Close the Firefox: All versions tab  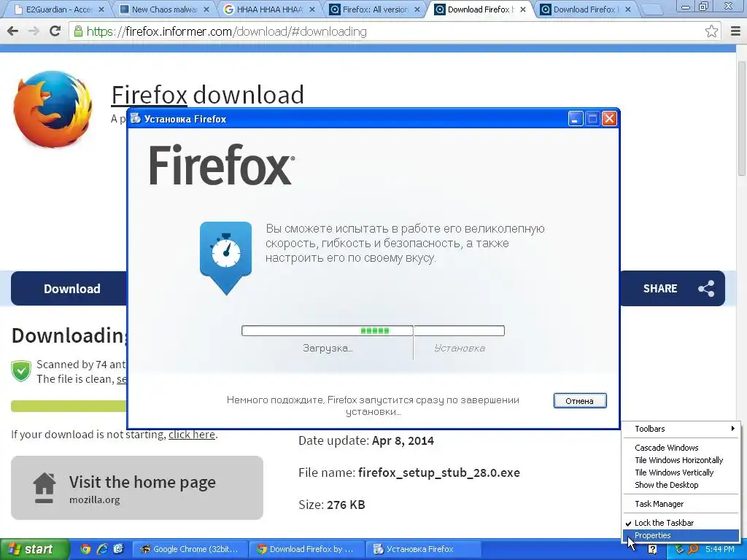click(x=417, y=9)
